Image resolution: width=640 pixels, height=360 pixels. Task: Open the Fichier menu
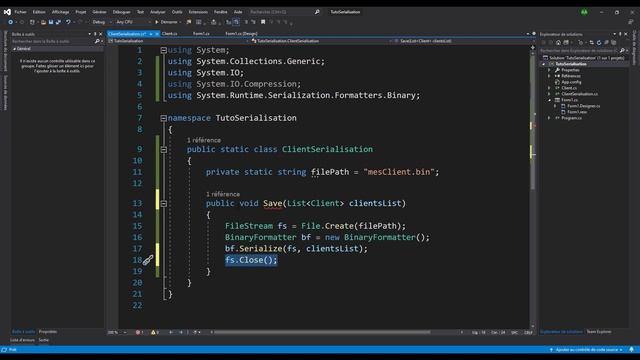click(20, 12)
